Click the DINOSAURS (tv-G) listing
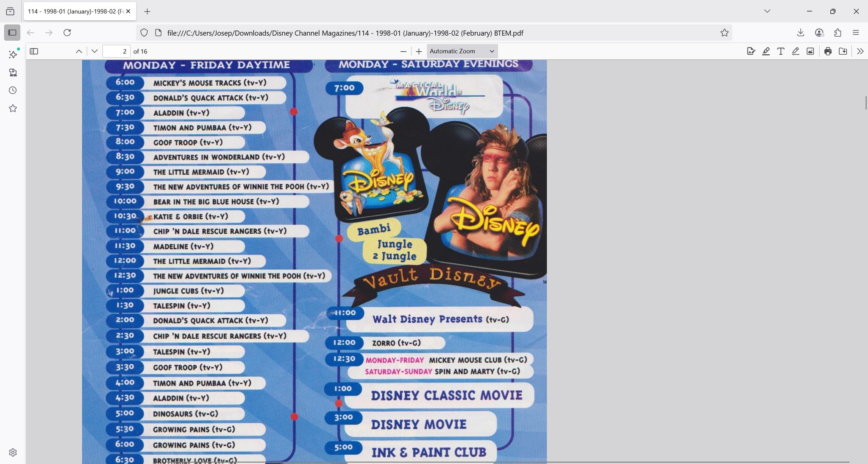 (186, 414)
